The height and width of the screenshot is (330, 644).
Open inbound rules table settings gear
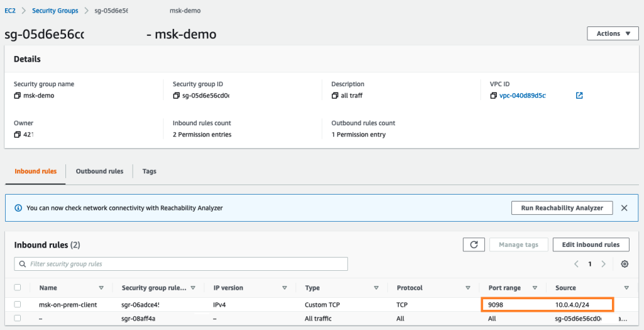pyautogui.click(x=625, y=264)
